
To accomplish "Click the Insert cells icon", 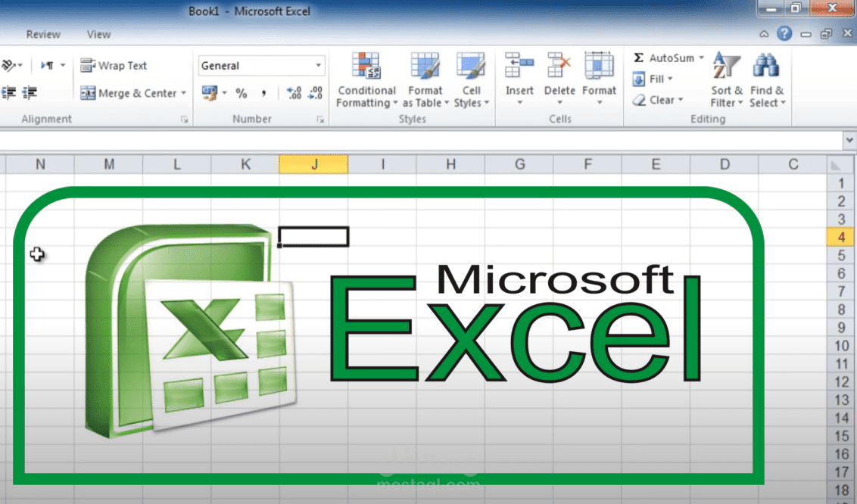I will tap(519, 66).
